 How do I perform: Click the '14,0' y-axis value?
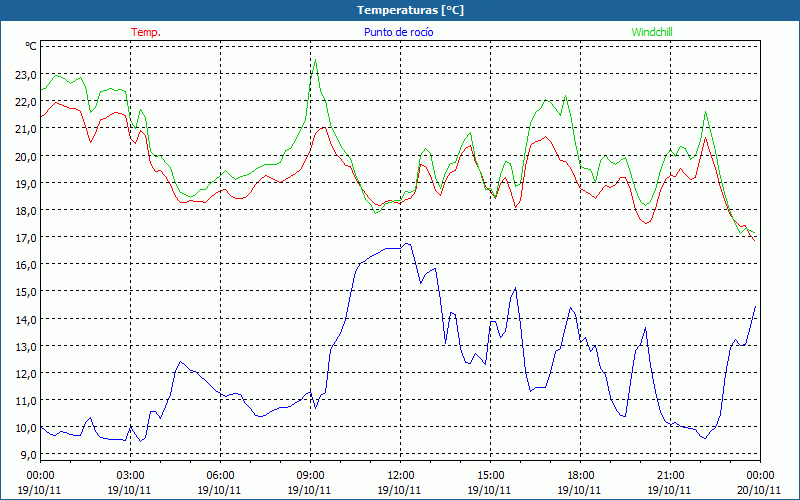click(x=26, y=320)
